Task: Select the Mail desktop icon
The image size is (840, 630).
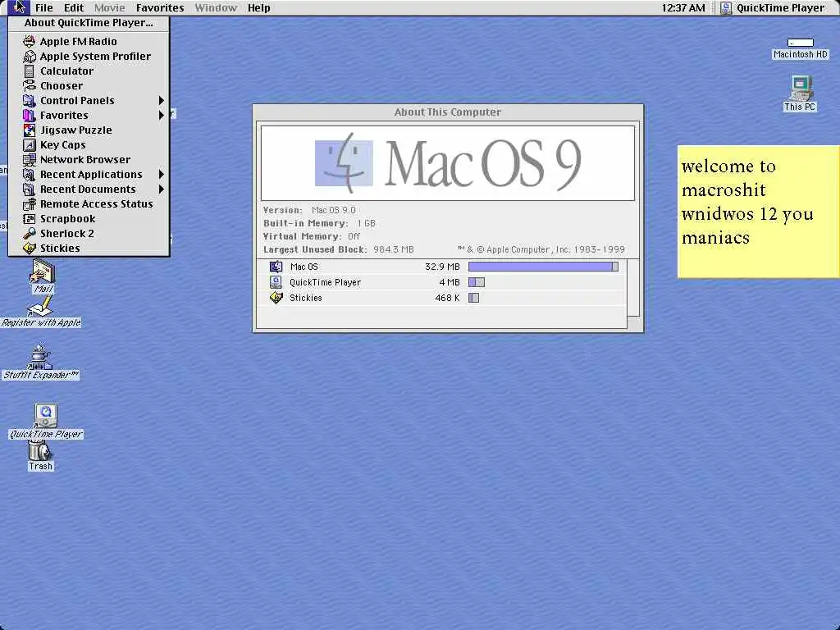Action: 43,271
